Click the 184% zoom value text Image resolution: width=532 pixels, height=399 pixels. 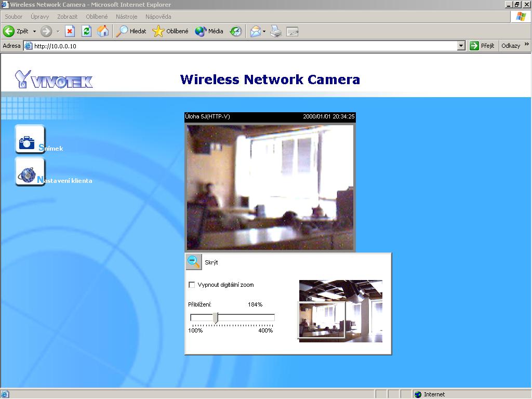coord(255,304)
